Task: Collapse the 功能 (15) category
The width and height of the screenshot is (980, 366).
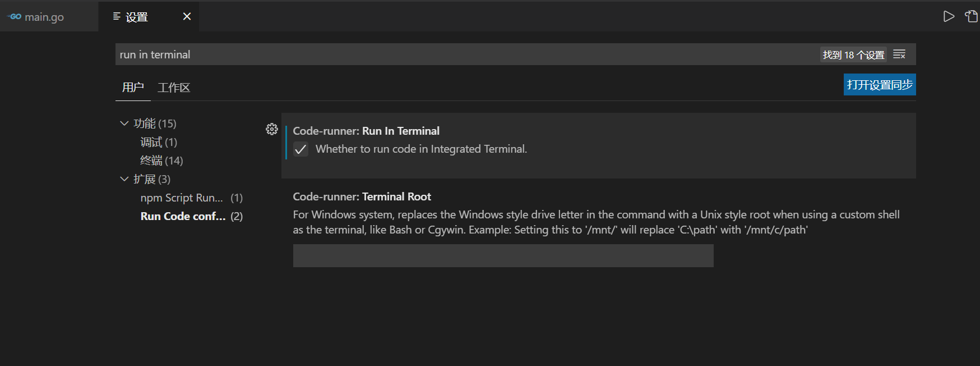Action: pos(124,123)
